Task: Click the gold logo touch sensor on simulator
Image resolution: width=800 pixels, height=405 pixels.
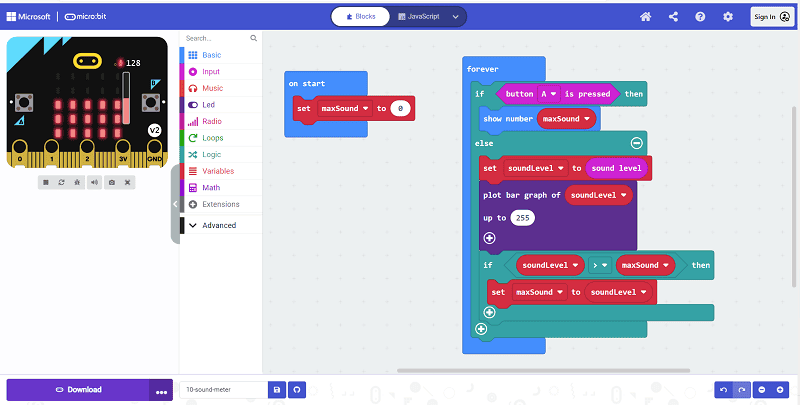Action: [x=87, y=61]
